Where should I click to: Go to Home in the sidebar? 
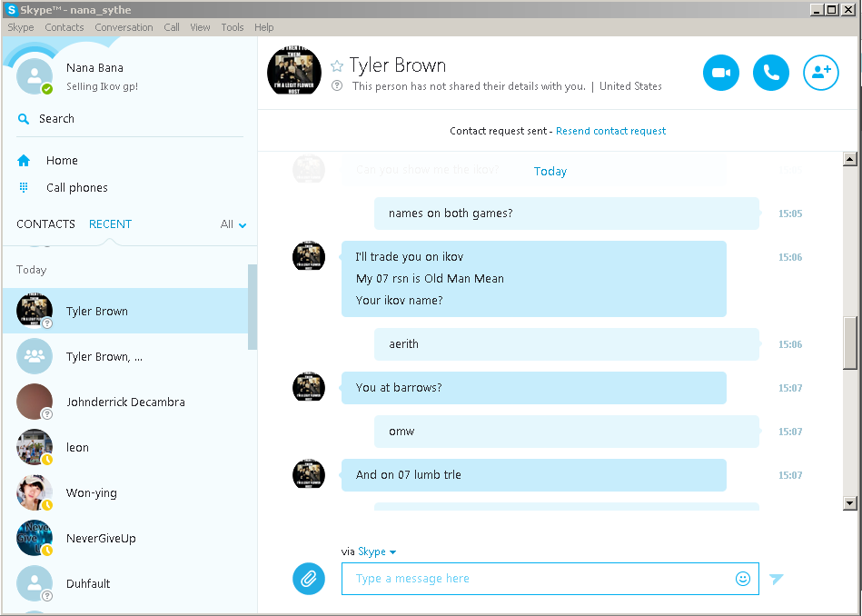62,161
